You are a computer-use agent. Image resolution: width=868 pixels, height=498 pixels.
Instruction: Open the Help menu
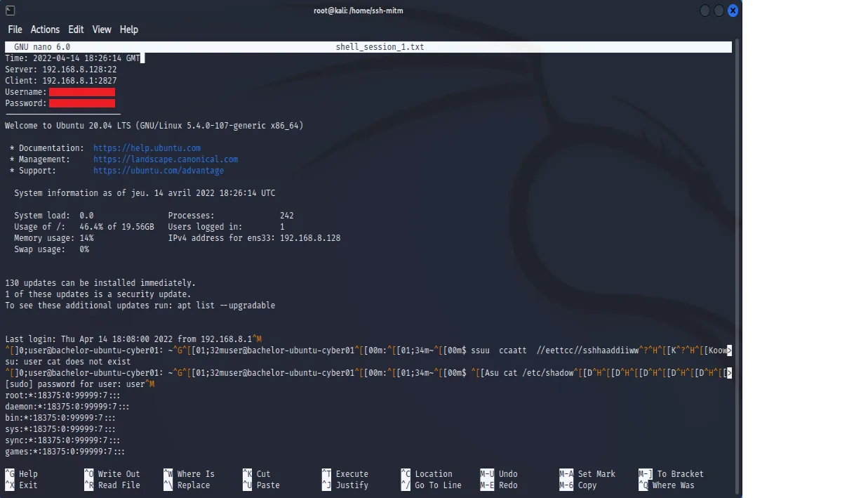tap(129, 30)
